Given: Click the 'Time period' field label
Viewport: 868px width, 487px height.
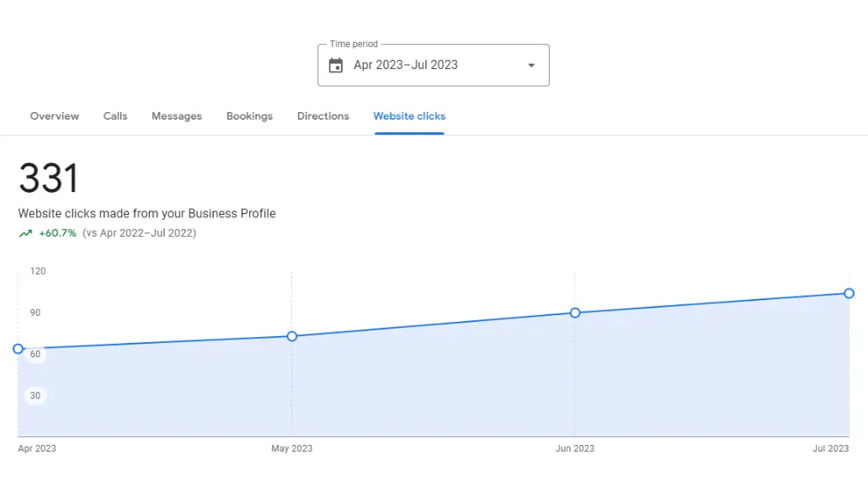Looking at the screenshot, I should pos(354,44).
